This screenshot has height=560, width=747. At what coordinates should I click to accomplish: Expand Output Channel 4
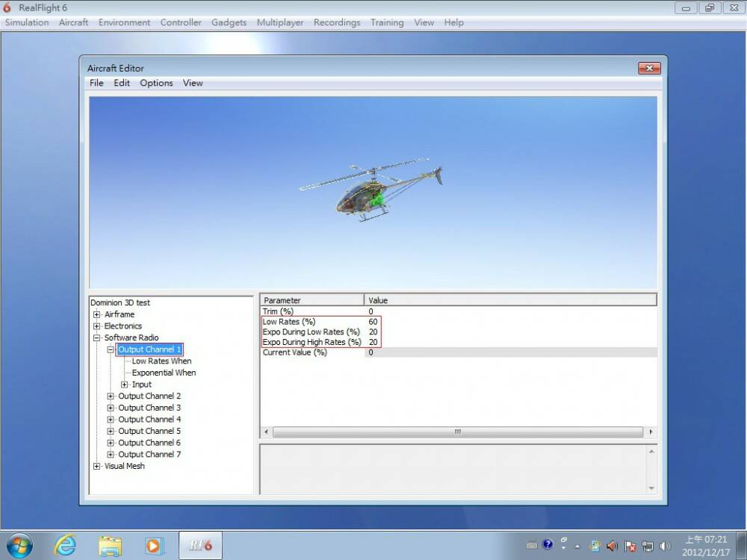[111, 420]
